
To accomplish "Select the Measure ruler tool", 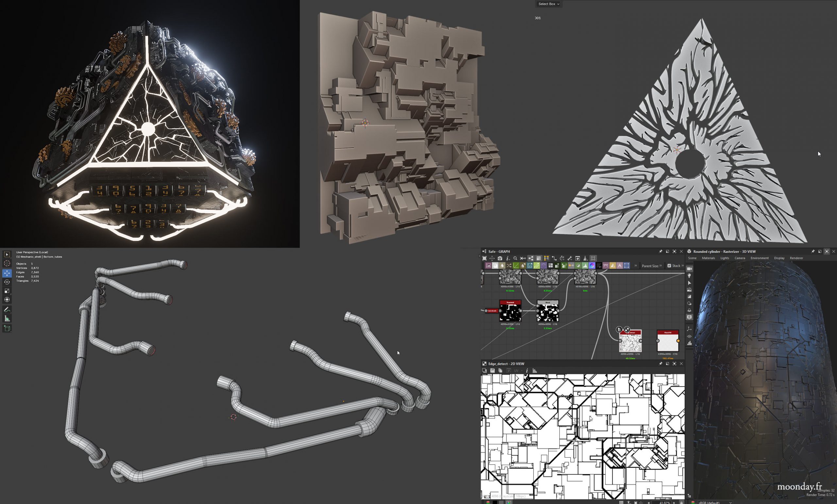I will click(x=7, y=319).
